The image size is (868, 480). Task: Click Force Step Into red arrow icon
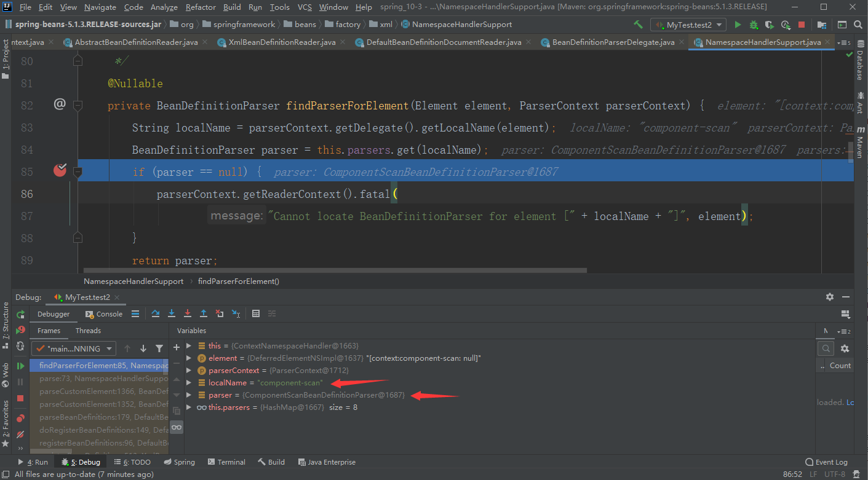click(x=188, y=313)
